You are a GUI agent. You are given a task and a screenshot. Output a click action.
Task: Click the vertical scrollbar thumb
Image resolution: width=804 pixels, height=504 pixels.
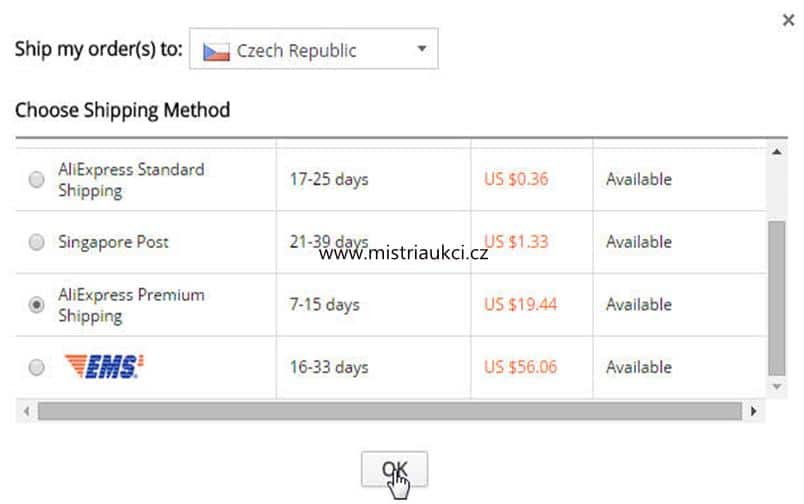point(777,298)
